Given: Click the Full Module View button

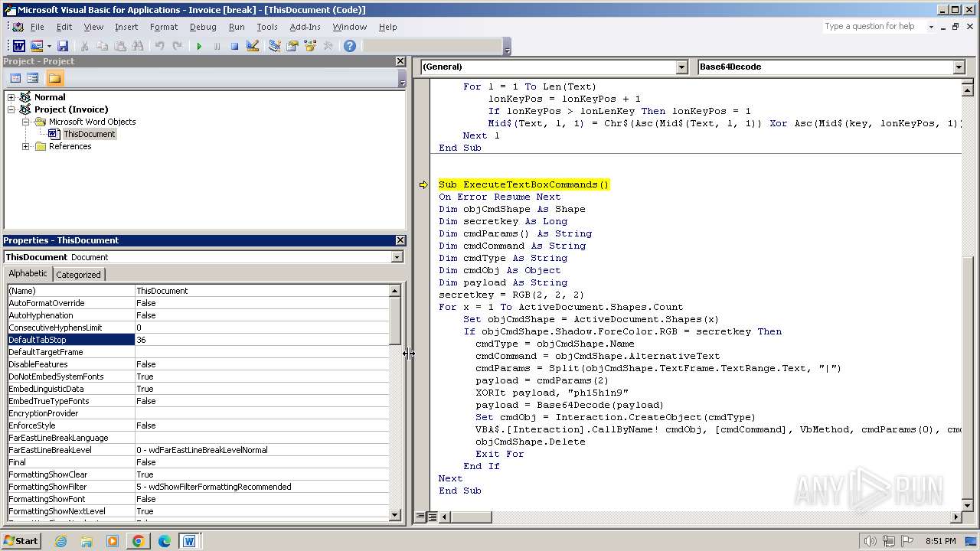Looking at the screenshot, I should click(x=432, y=517).
